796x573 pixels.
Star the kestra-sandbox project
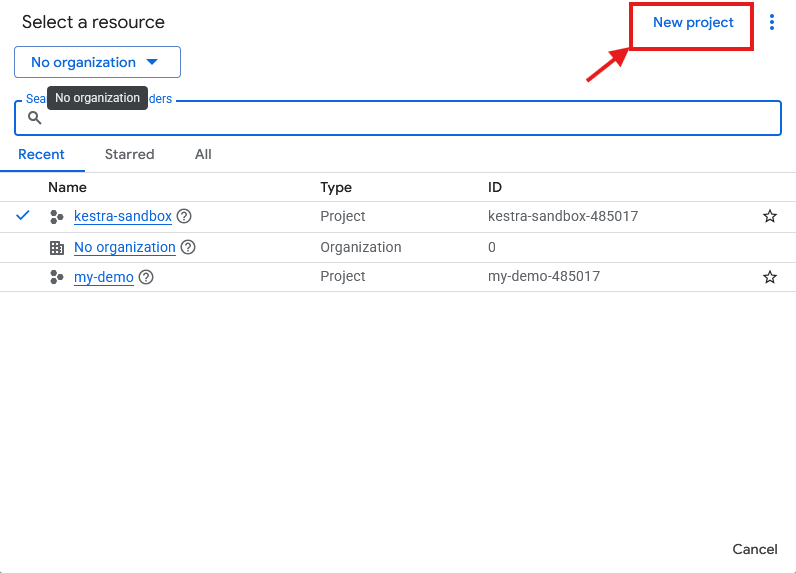769,216
